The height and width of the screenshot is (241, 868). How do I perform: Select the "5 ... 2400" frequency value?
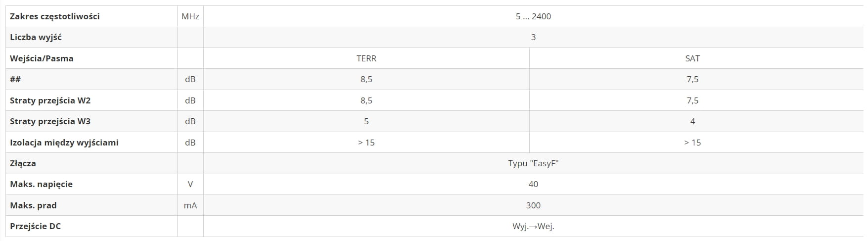pyautogui.click(x=533, y=16)
